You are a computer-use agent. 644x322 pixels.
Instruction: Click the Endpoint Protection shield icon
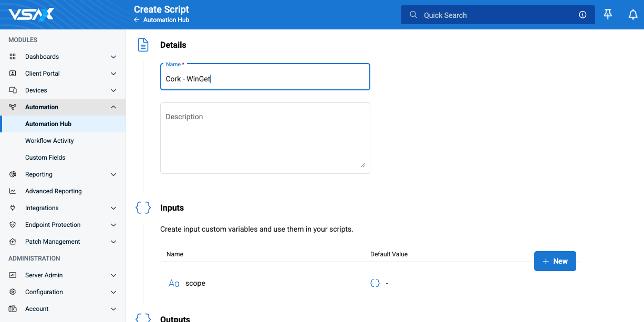pyautogui.click(x=13, y=225)
